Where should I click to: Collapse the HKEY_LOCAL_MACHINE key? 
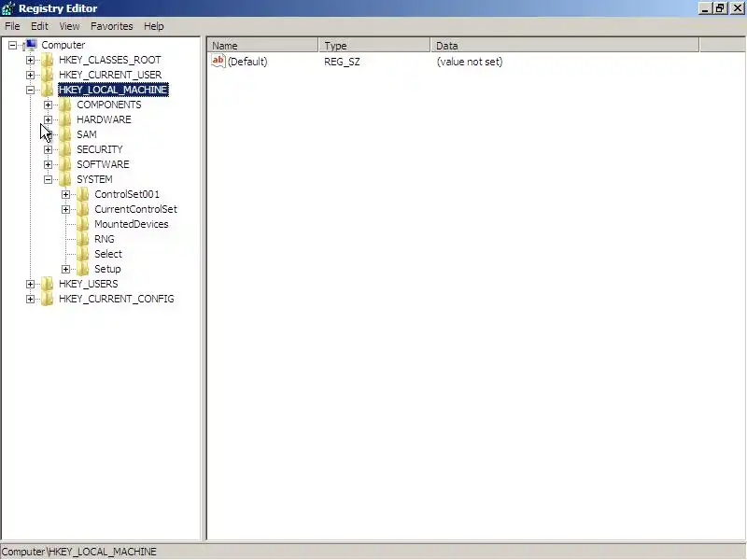click(30, 90)
